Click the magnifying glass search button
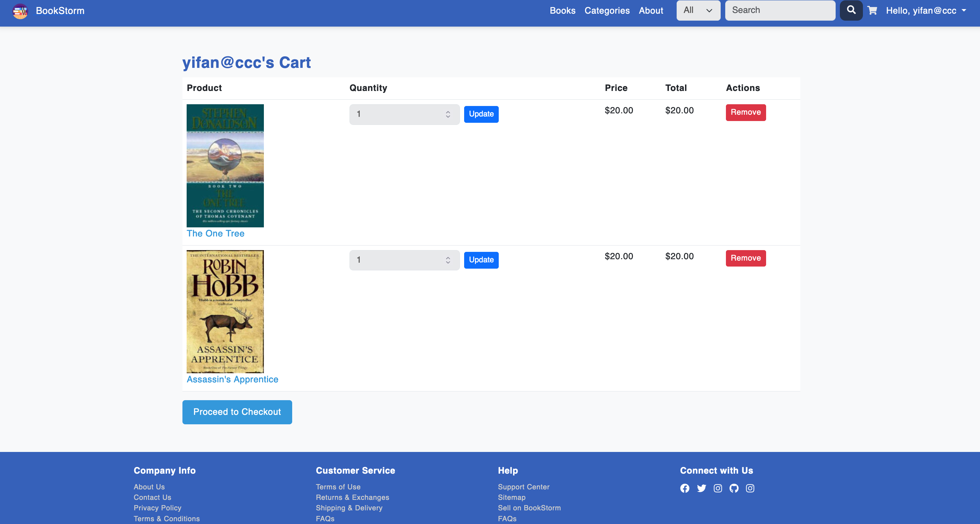980x524 pixels. [851, 10]
